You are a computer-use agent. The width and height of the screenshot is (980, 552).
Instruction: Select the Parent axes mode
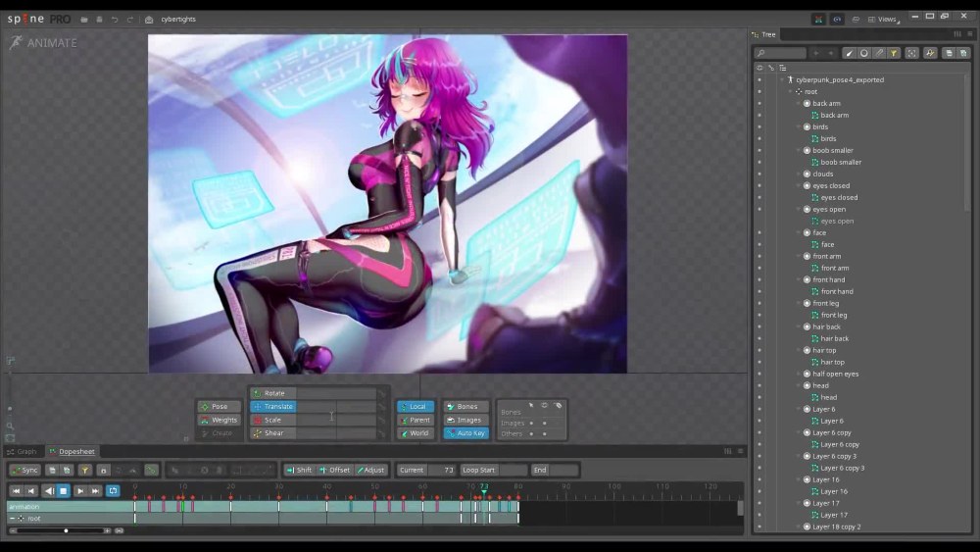point(415,420)
